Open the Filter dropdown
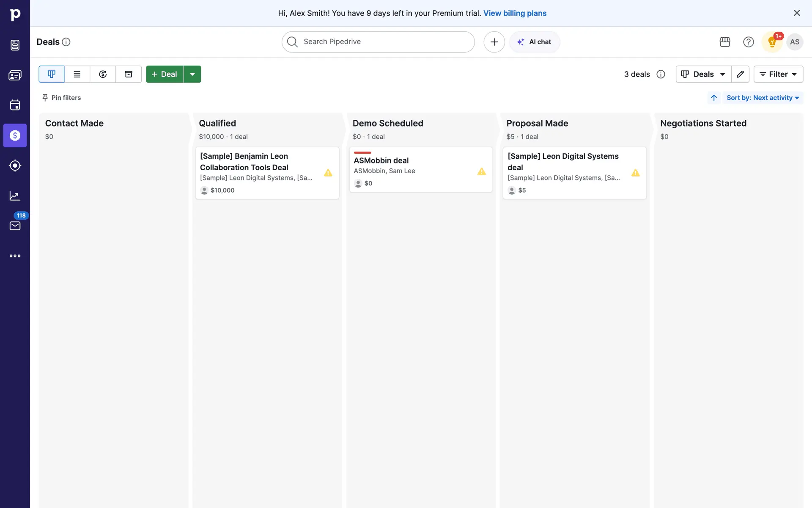This screenshot has width=812, height=508. [x=778, y=74]
